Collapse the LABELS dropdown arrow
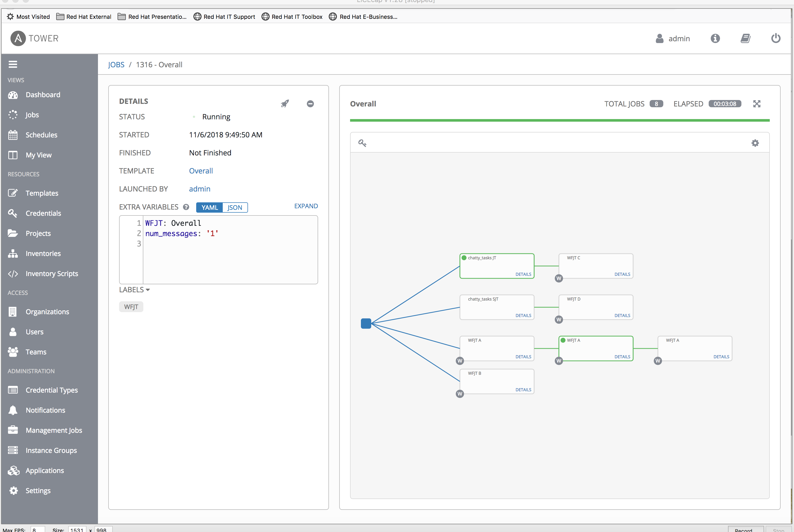 (x=148, y=290)
